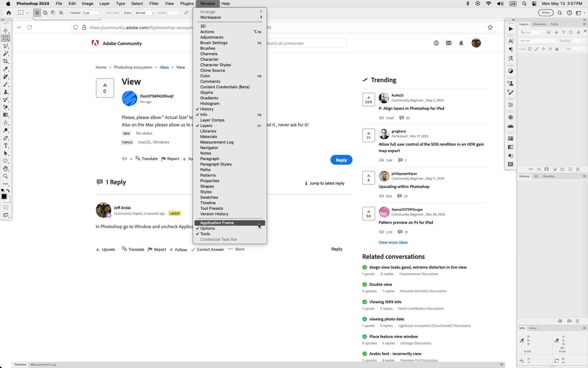
Task: Toggle the History panel checkmark item
Action: click(207, 109)
